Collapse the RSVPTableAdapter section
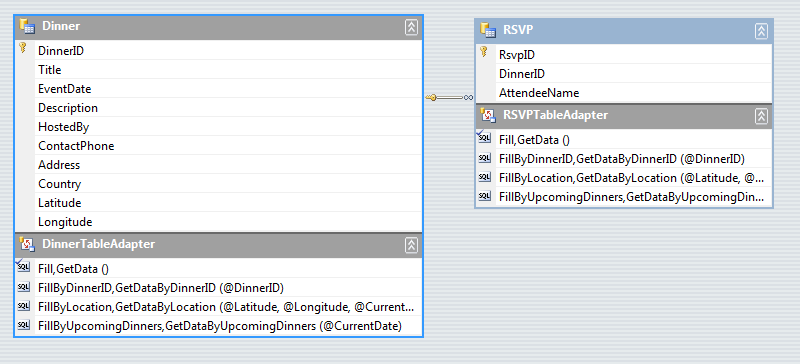This screenshot has height=364, width=800. coord(761,116)
